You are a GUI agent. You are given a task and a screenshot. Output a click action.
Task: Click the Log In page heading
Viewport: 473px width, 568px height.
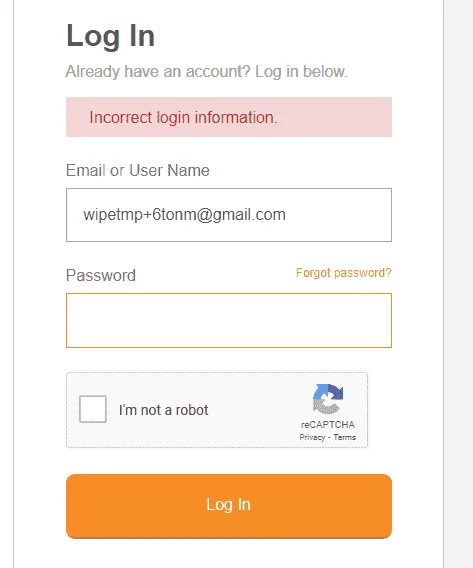click(x=110, y=36)
